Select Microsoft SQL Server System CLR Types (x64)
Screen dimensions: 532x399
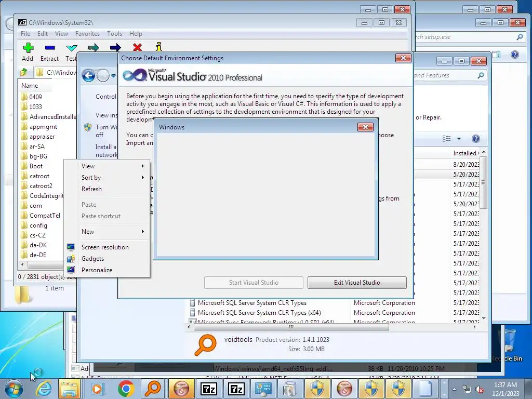[259, 312]
